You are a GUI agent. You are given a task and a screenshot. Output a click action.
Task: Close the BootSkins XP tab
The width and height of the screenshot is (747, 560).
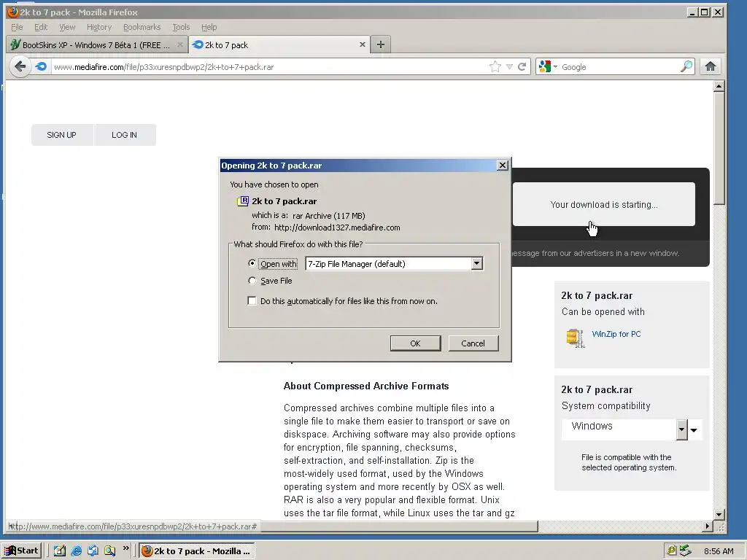tap(179, 44)
